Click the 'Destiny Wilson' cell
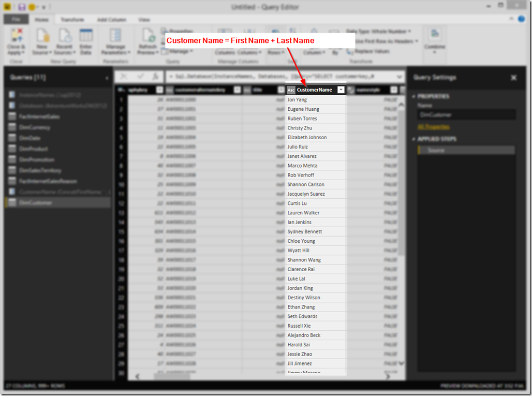The image size is (532, 396). click(x=316, y=298)
